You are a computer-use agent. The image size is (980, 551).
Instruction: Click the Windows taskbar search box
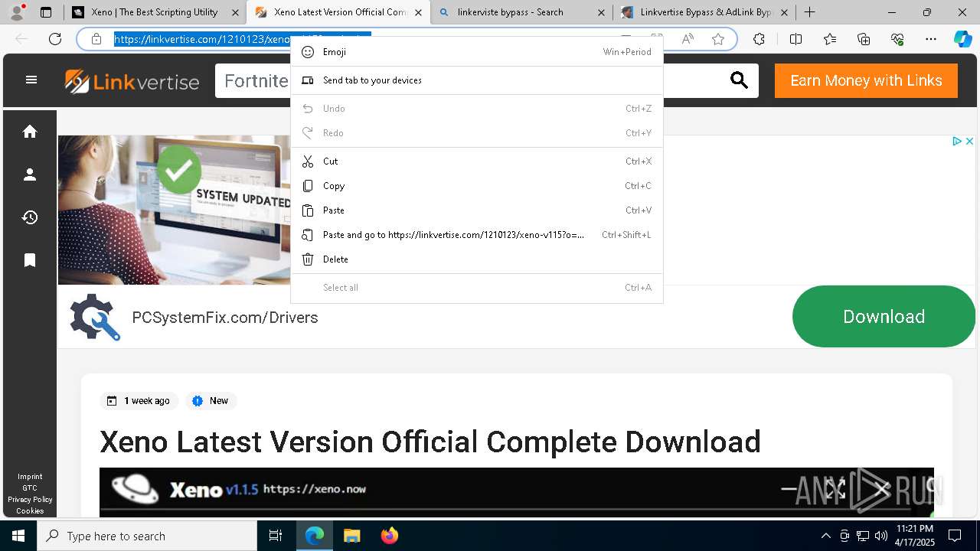tap(147, 536)
